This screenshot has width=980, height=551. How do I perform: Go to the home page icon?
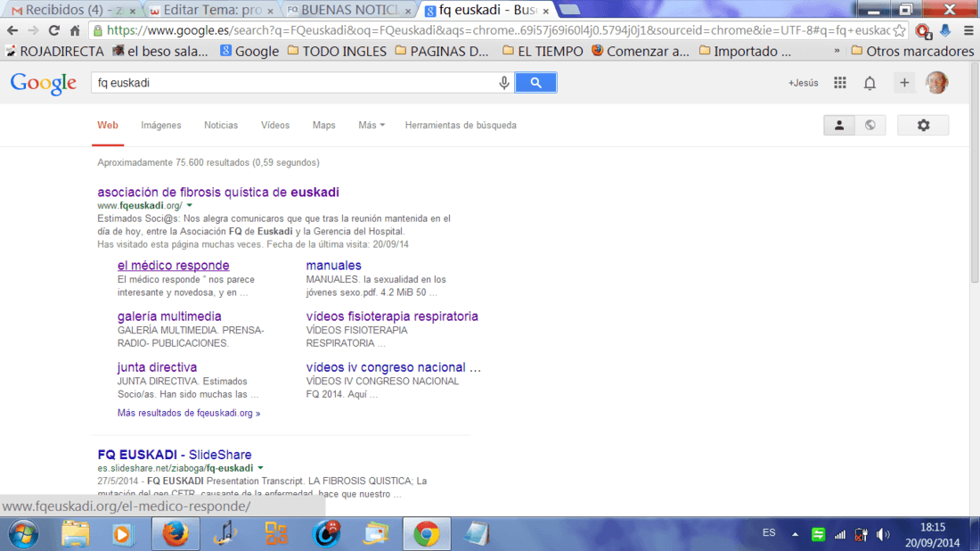[75, 30]
